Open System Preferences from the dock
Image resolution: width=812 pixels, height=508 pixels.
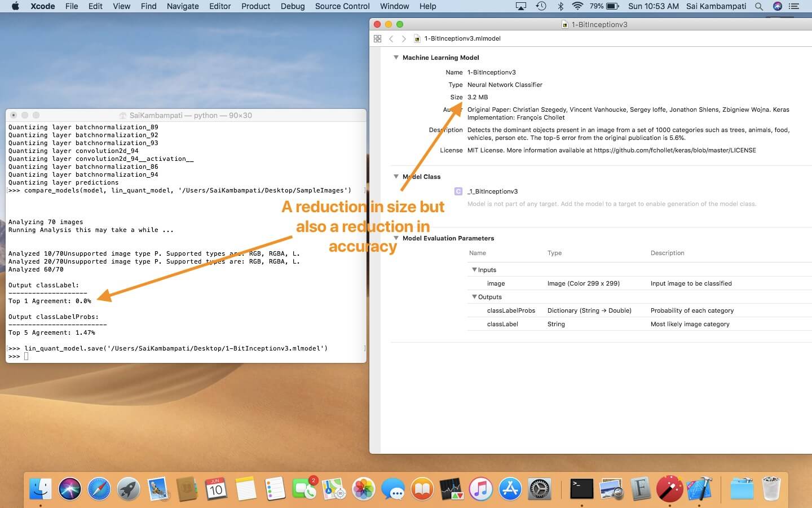coord(539,489)
